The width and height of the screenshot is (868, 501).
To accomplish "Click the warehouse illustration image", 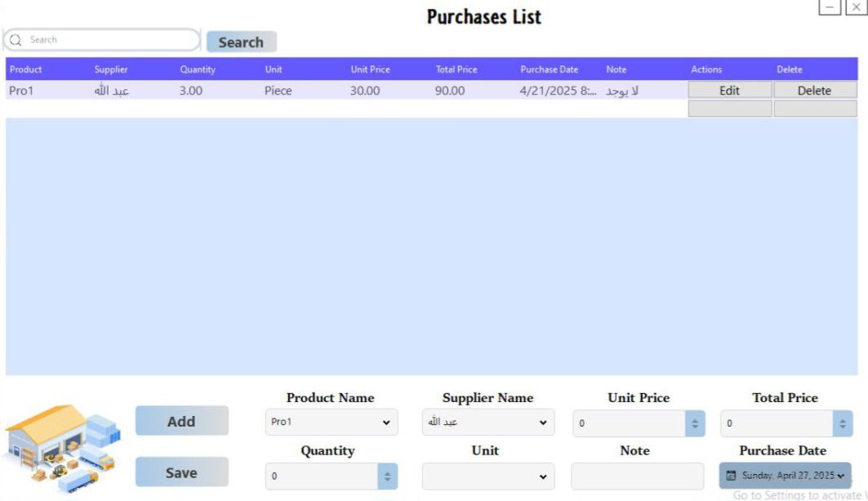I will [63, 449].
